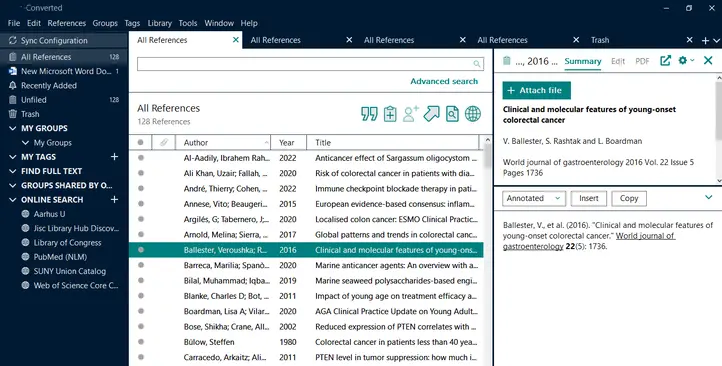
Task: Open the Library menu
Action: [x=159, y=23]
